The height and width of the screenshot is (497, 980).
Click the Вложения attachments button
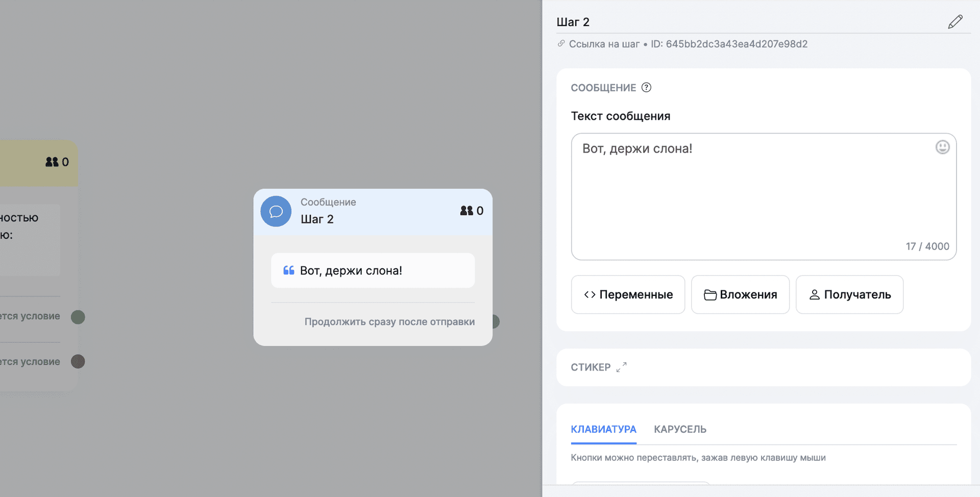click(740, 294)
